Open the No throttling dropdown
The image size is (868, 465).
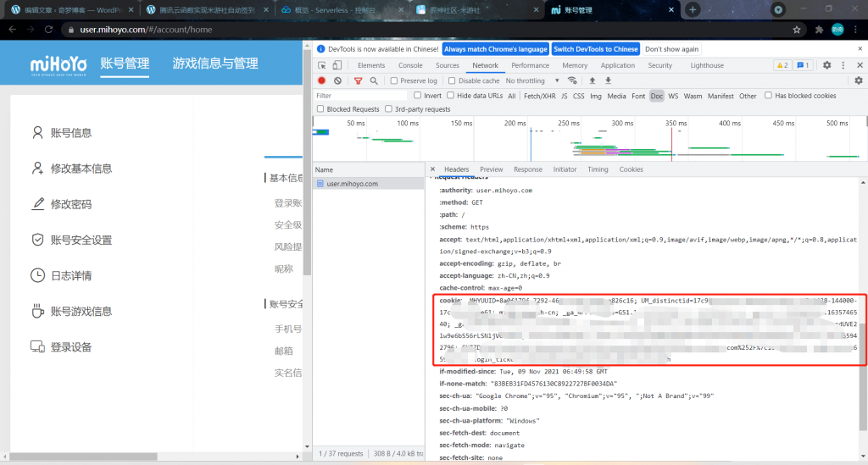click(x=532, y=80)
